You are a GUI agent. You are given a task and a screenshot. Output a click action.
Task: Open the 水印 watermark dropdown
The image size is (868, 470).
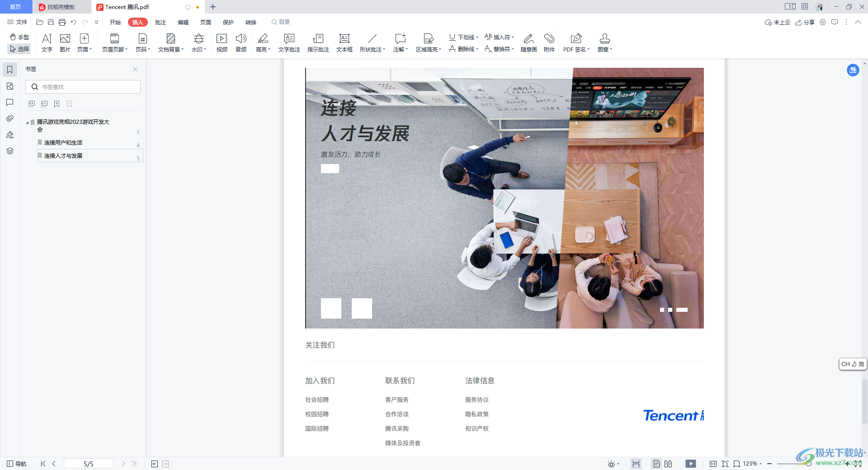coord(199,43)
